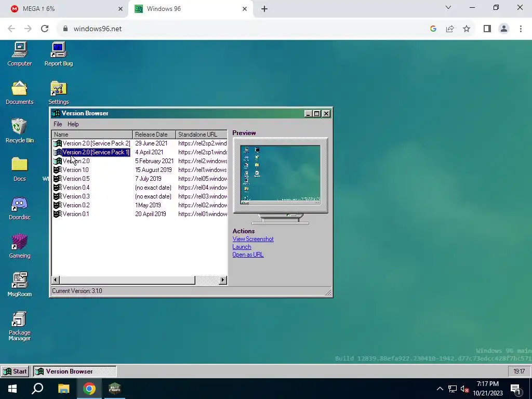Image resolution: width=532 pixels, height=399 pixels.
Task: Click the Standalone URL column header
Action: click(202, 135)
